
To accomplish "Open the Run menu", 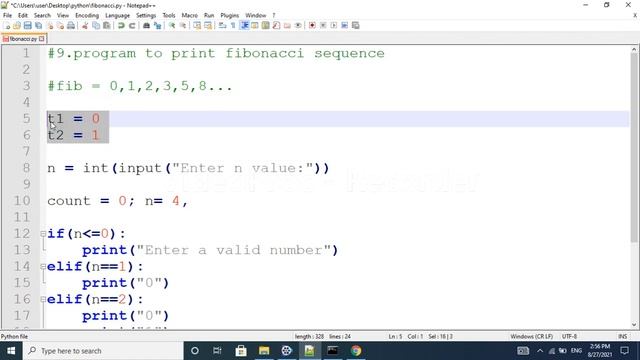I will coord(209,15).
